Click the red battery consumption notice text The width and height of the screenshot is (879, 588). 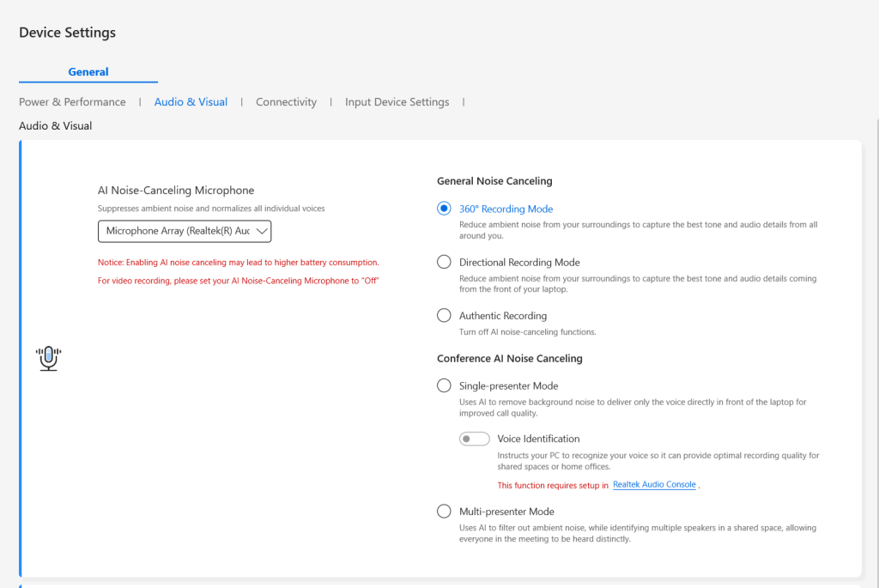pyautogui.click(x=238, y=262)
